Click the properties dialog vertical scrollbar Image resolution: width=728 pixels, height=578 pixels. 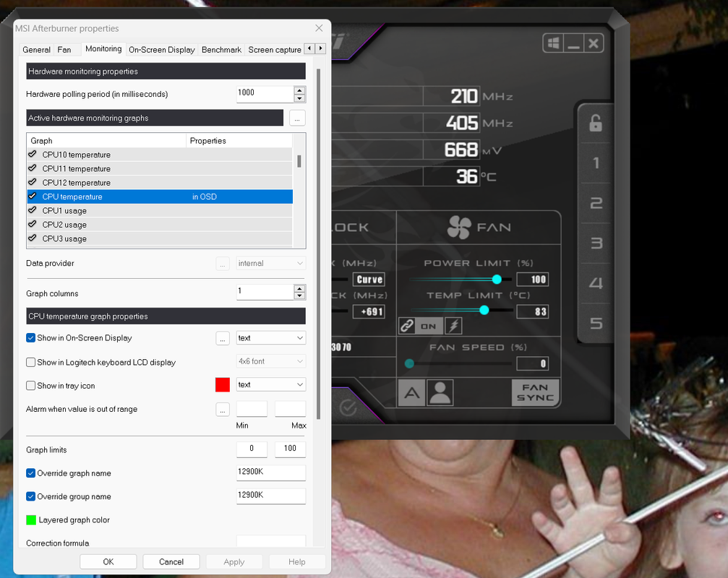pos(319,243)
